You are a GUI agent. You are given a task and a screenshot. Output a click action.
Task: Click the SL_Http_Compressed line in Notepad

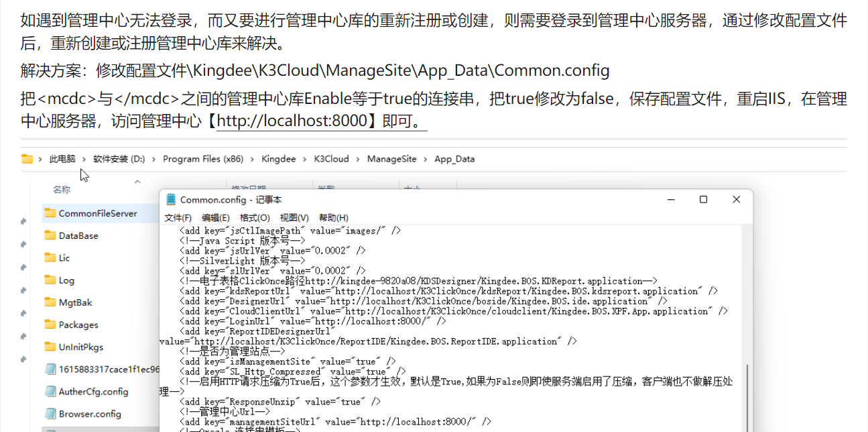point(293,372)
